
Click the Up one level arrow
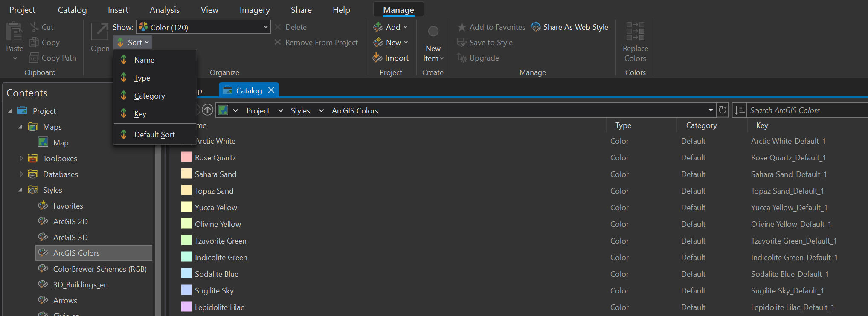click(x=207, y=110)
